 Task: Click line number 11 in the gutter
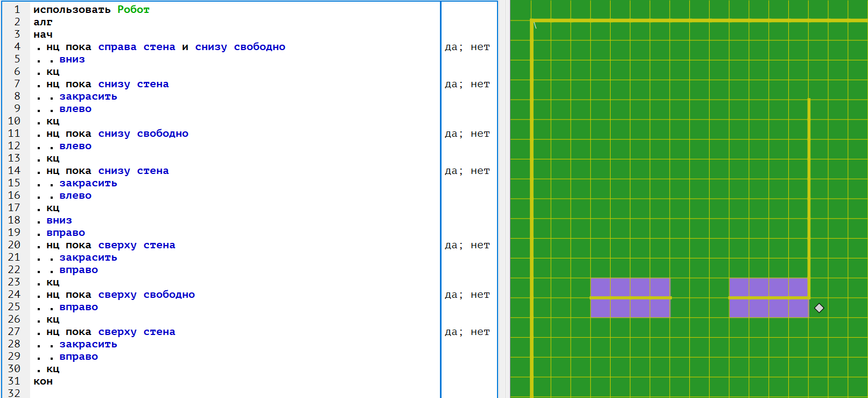point(15,134)
